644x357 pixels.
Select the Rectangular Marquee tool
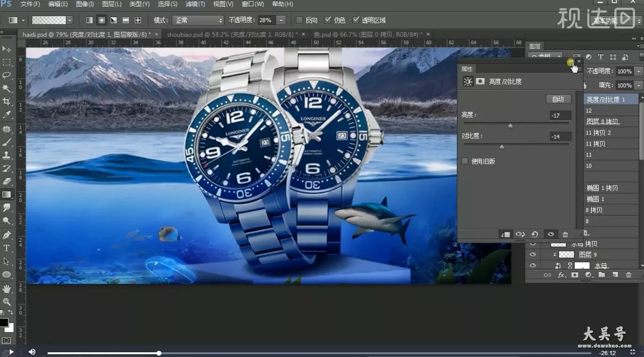coord(7,62)
